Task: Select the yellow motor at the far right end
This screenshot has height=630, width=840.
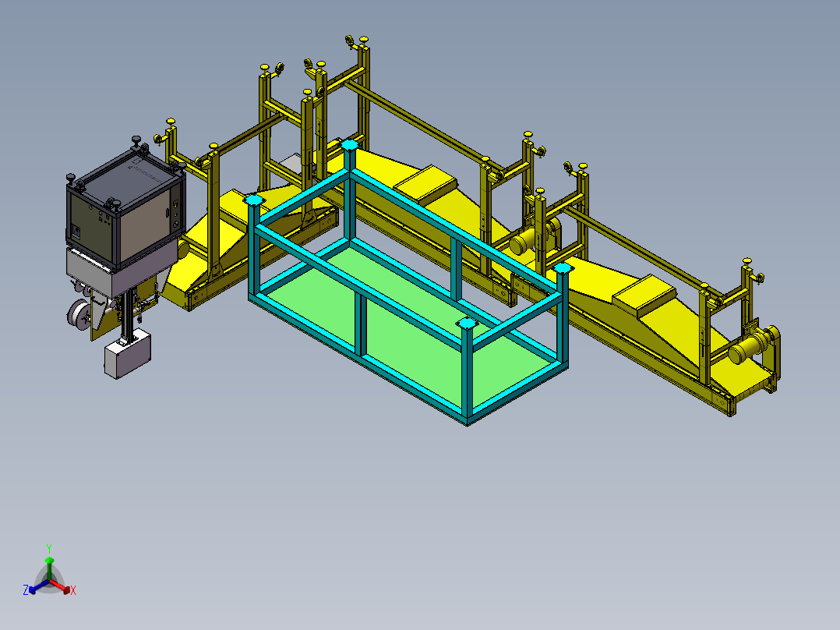Action: [750, 348]
